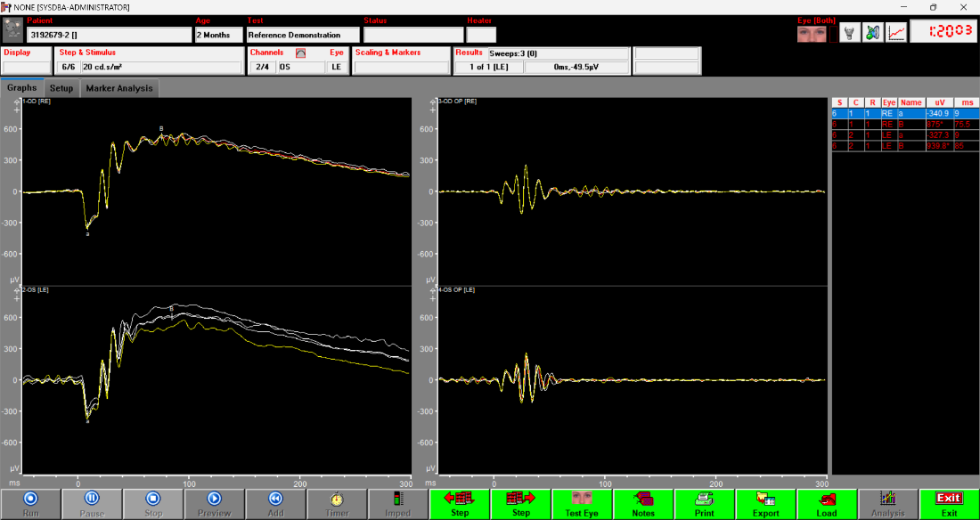The image size is (980, 520).
Task: Open the Scaling & Markers field
Action: pyautogui.click(x=401, y=68)
